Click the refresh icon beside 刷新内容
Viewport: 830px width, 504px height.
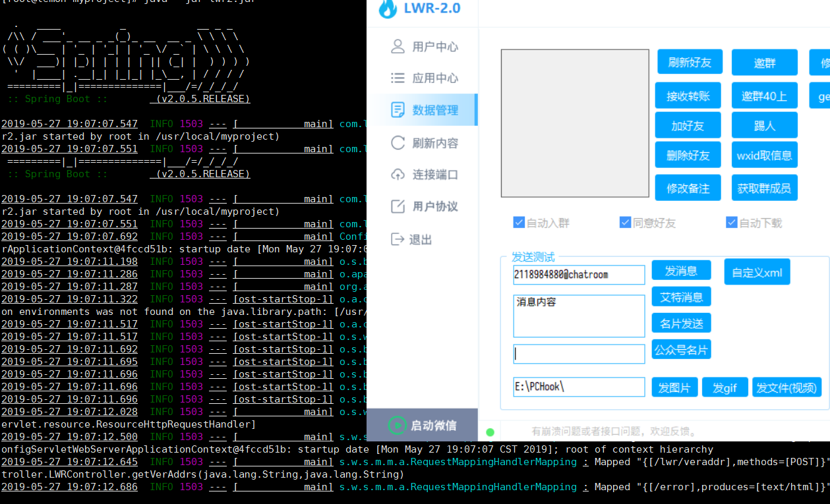[x=398, y=142]
